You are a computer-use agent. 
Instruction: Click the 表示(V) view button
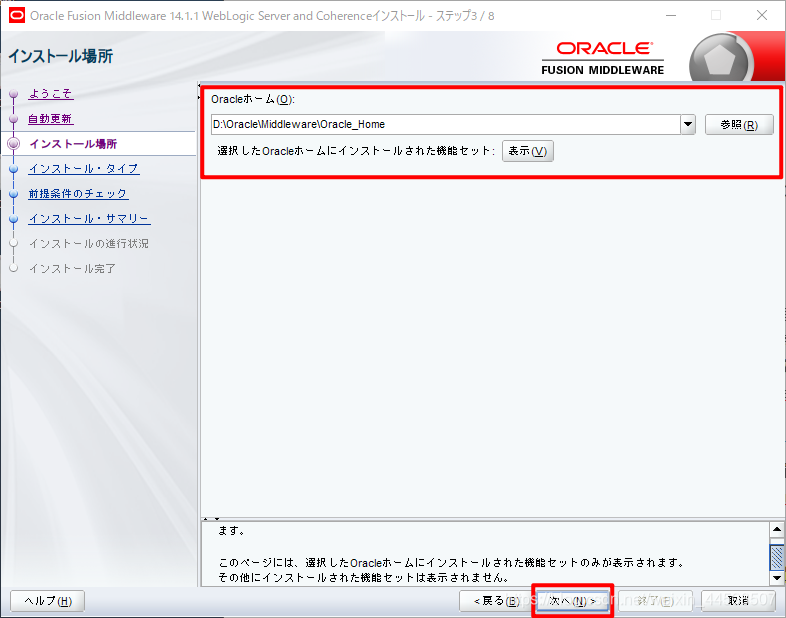coord(528,151)
